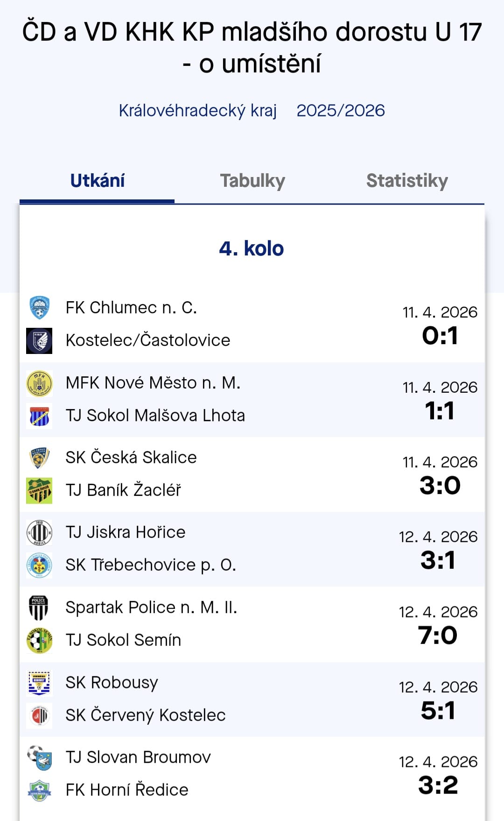Image resolution: width=504 pixels, height=821 pixels.
Task: Click Spartak Police n. M. crest
Action: tap(39, 608)
